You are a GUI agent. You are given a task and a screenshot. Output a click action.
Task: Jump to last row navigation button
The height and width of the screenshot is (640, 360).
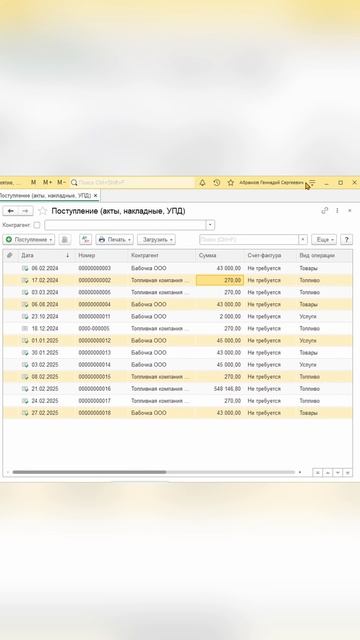click(348, 473)
